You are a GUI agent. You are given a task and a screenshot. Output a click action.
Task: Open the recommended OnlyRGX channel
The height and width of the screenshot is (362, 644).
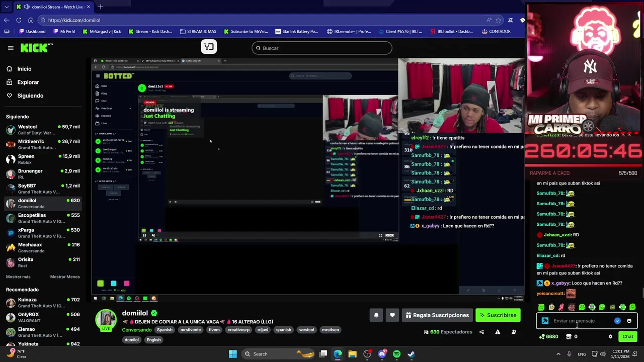43,317
